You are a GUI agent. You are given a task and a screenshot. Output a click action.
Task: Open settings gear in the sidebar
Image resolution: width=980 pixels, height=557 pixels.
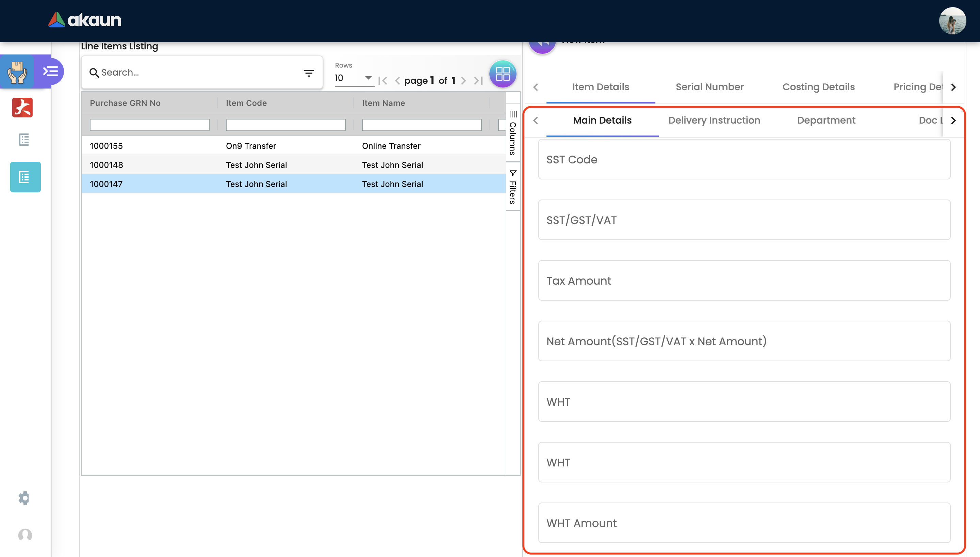[24, 498]
